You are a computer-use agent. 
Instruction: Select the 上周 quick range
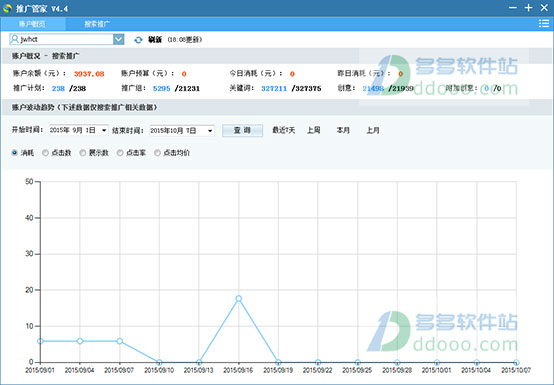pyautogui.click(x=313, y=130)
